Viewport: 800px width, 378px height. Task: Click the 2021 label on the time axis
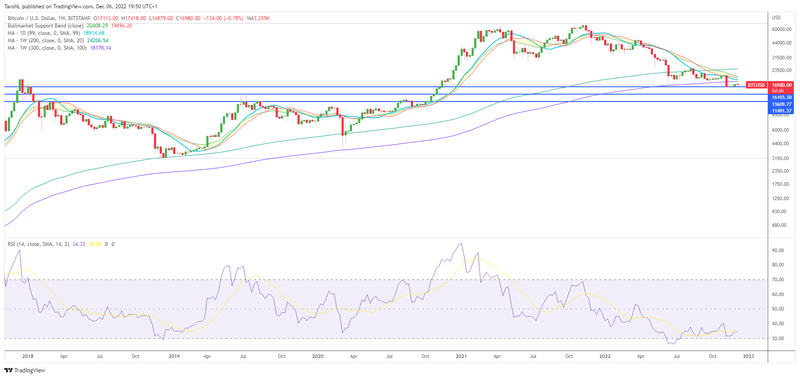pyautogui.click(x=462, y=356)
